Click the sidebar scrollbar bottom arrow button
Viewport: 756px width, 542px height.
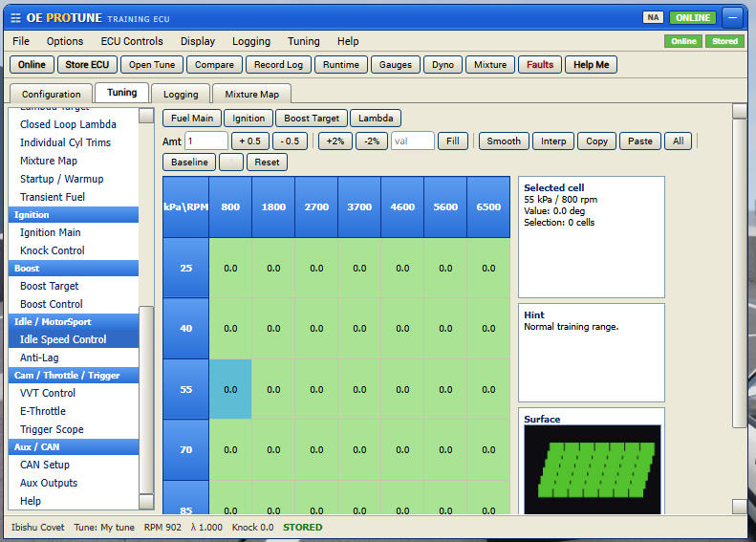[146, 502]
